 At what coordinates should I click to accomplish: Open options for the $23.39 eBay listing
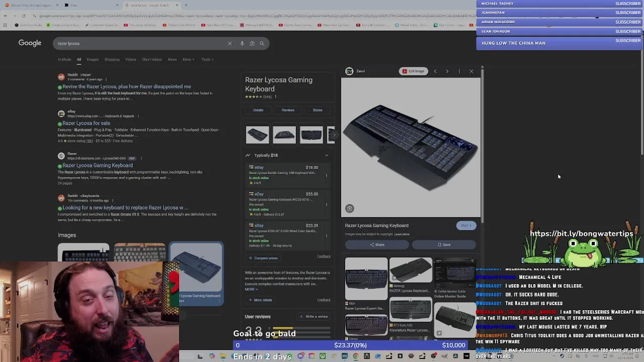click(326, 236)
